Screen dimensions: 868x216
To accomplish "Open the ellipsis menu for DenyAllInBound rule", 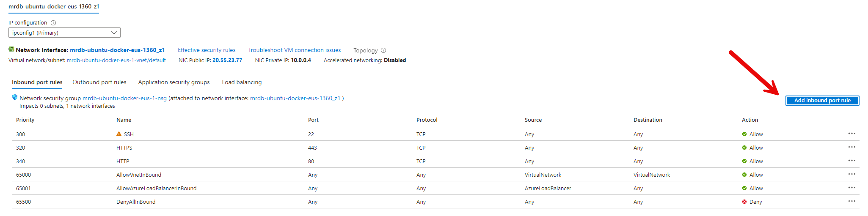I will (x=851, y=201).
